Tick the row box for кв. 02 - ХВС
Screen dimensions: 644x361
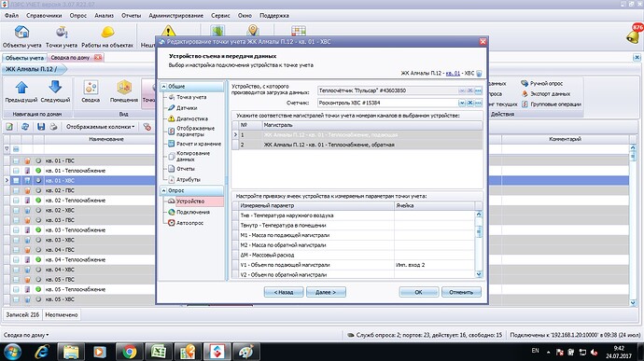[x=16, y=210]
